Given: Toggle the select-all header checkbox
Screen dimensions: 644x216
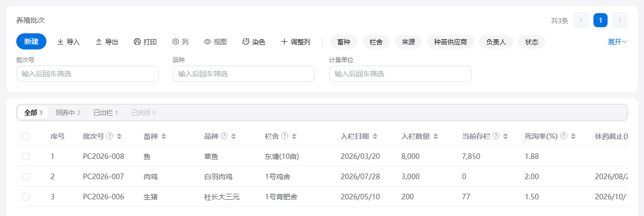Looking at the screenshot, I should (x=26, y=136).
